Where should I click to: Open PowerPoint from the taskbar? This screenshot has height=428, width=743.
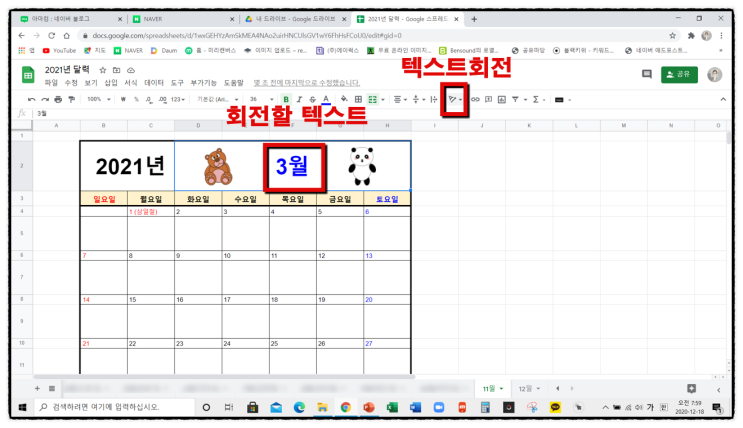coord(369,407)
